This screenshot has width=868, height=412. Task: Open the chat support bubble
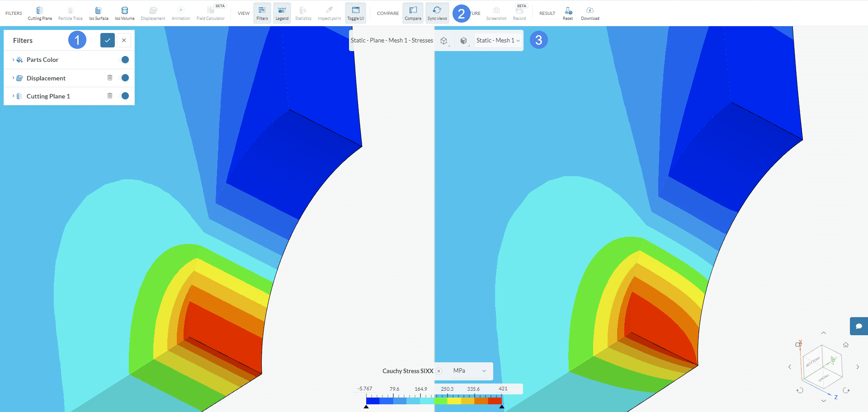[859, 326]
